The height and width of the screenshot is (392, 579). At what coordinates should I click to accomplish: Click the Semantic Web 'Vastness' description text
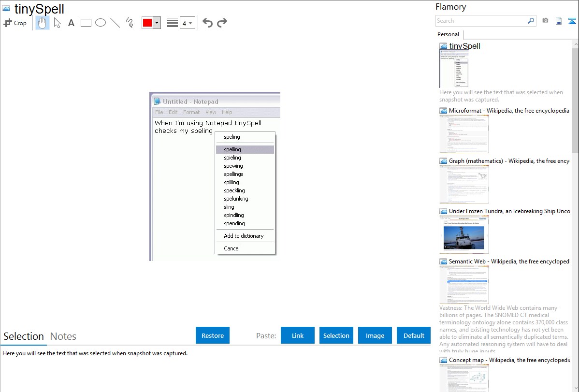pos(504,330)
